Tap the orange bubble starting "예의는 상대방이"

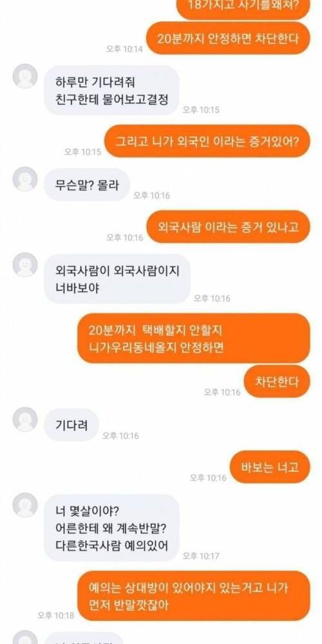point(193,596)
